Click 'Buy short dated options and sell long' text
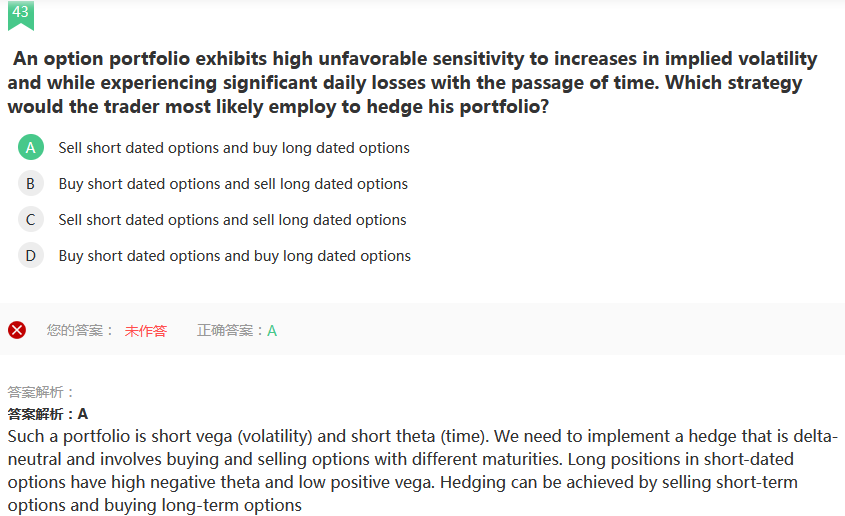 pos(233,184)
